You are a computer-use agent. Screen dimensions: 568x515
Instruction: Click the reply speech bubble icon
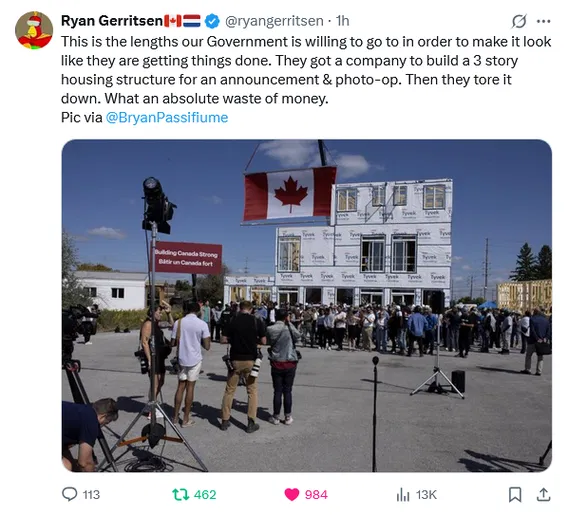pyautogui.click(x=70, y=494)
